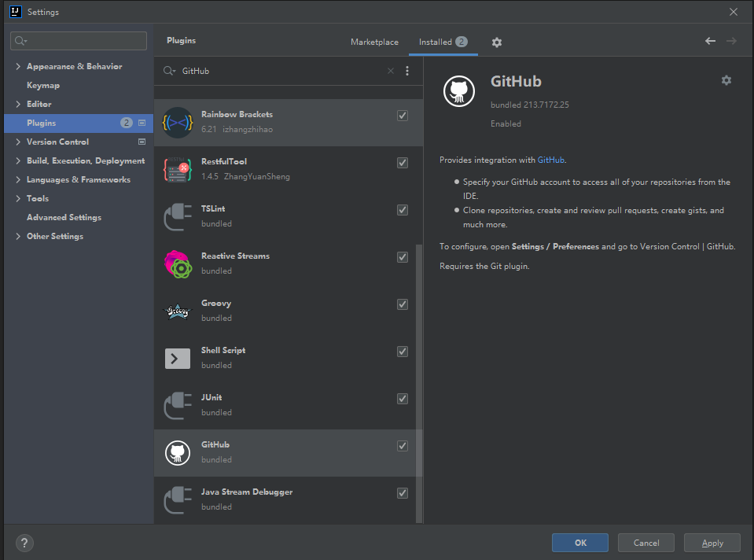Uncheck the RestfulTool plugin checkbox

pos(403,163)
